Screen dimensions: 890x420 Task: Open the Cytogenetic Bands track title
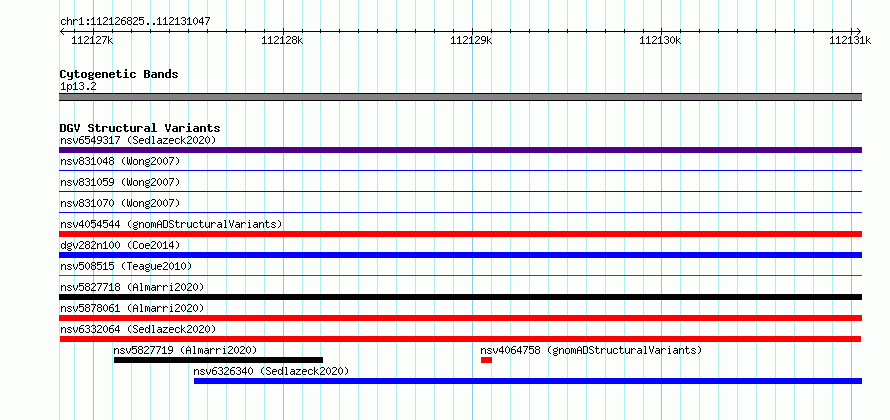point(119,74)
